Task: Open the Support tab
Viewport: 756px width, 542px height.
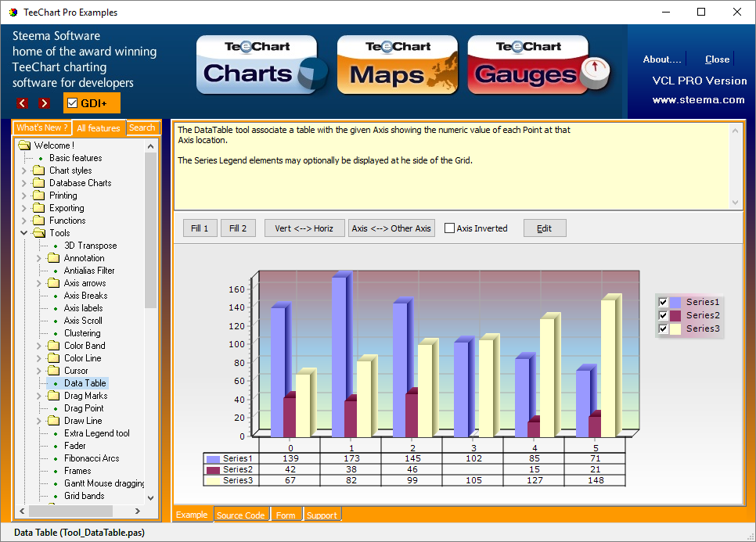Action: point(322,515)
